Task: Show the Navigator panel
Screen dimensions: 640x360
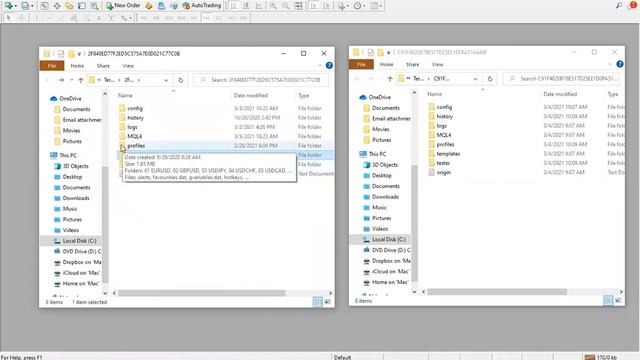Action: point(69,6)
